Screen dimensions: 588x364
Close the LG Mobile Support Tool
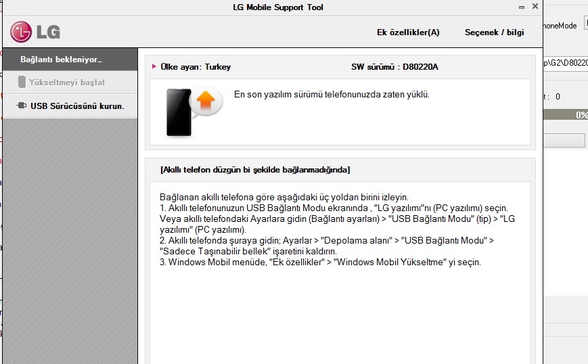[535, 6]
